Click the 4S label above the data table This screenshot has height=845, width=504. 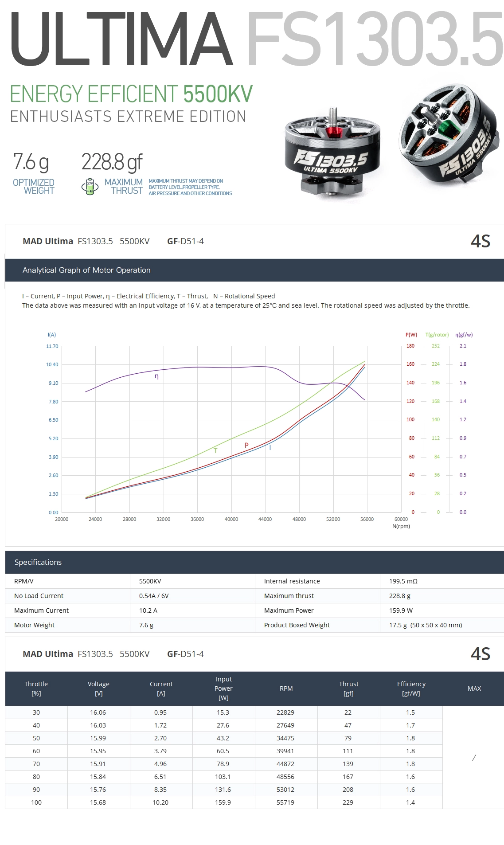coord(481,654)
